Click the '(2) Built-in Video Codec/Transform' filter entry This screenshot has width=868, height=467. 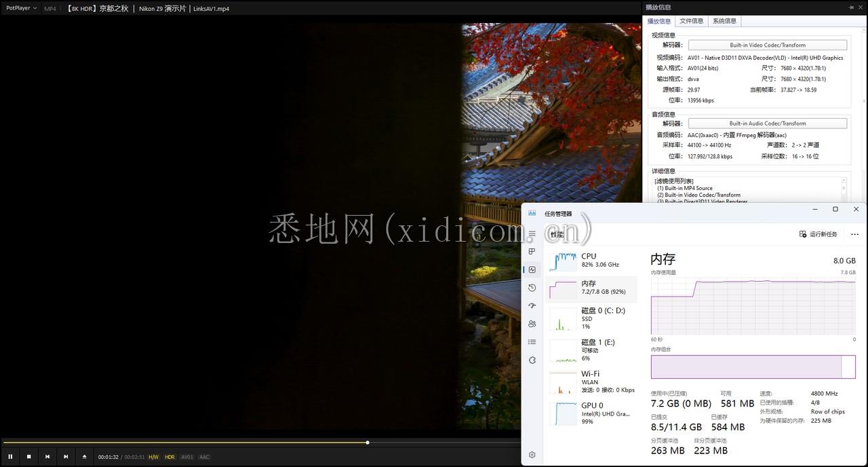698,195
